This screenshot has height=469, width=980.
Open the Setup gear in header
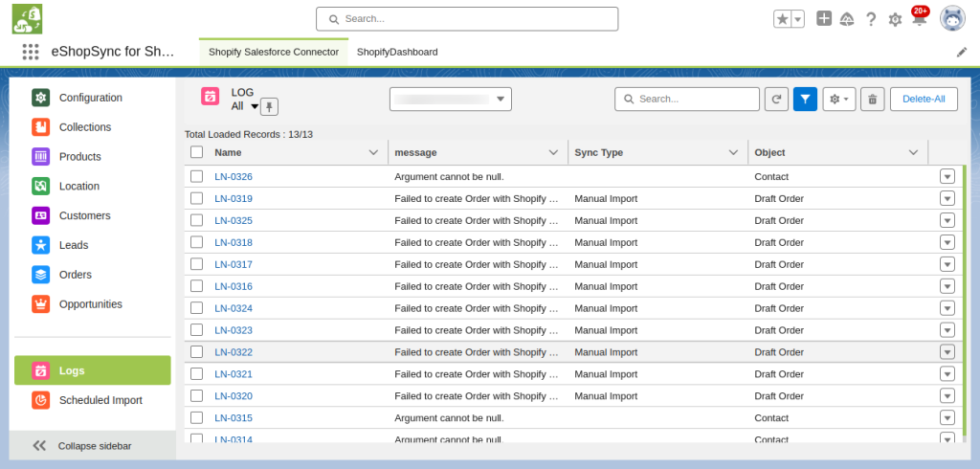pyautogui.click(x=895, y=19)
